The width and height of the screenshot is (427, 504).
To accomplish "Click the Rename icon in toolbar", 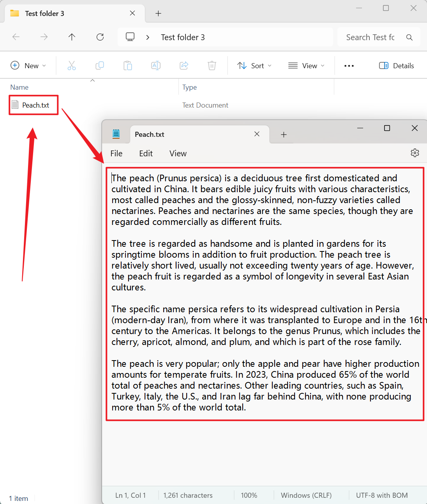I will pyautogui.click(x=156, y=65).
